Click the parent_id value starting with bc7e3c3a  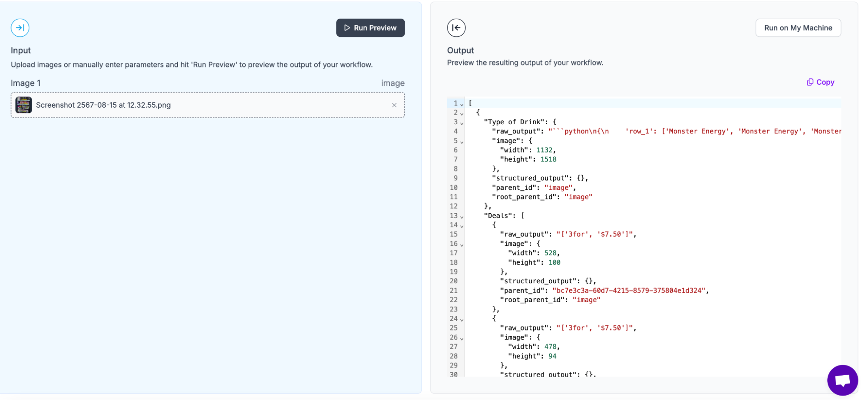[629, 291]
